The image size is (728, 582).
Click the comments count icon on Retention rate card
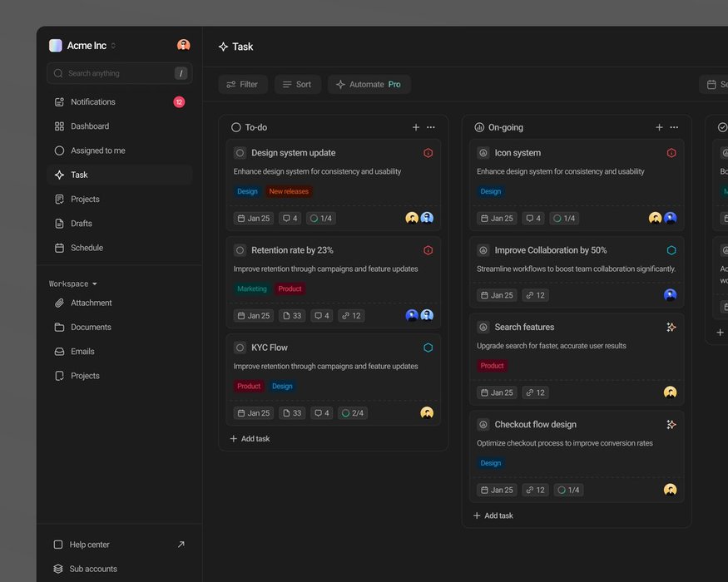[322, 316]
